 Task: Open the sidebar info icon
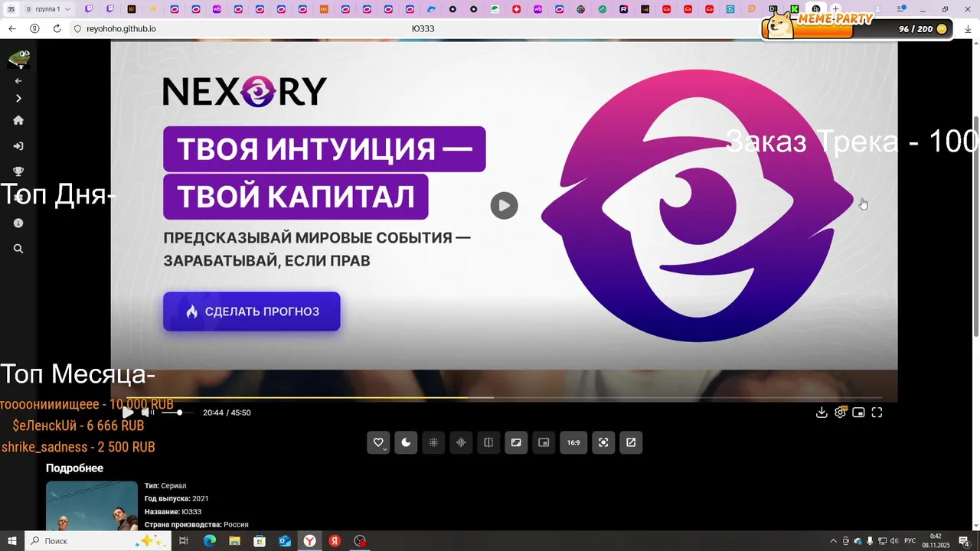pos(18,223)
